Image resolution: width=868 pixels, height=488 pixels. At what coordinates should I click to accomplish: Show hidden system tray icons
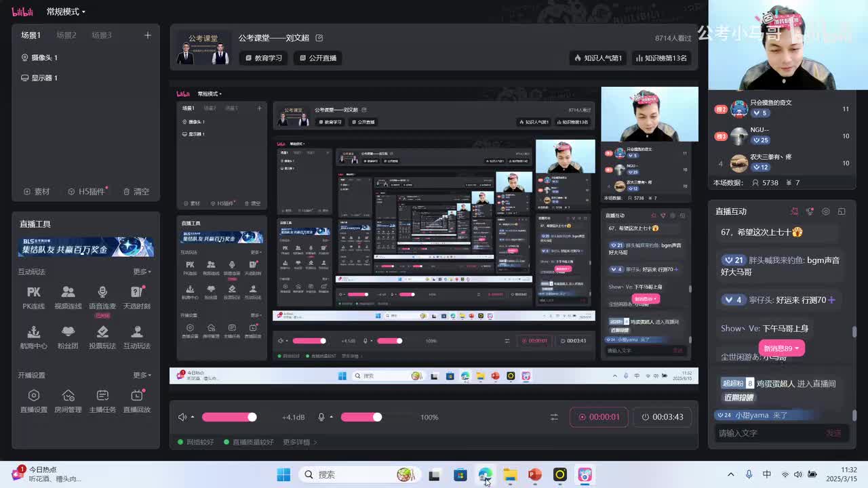coord(730,474)
